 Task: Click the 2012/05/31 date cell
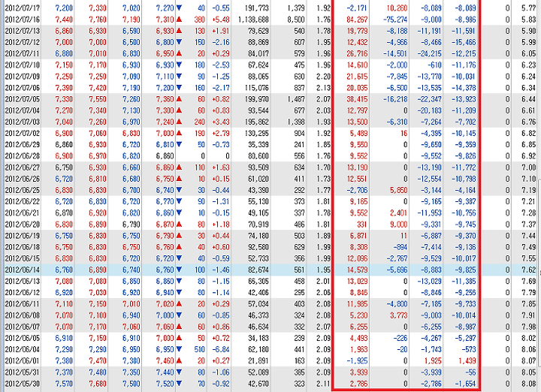click(x=23, y=372)
